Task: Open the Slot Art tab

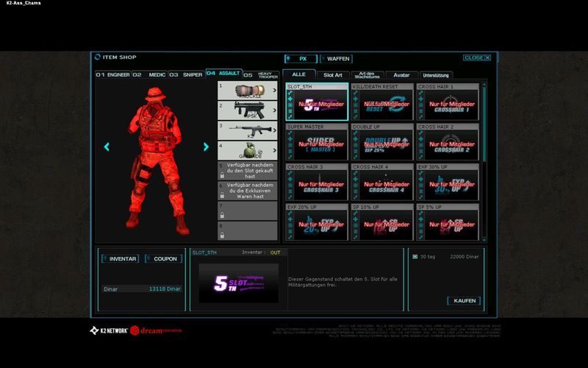Action: [333, 75]
